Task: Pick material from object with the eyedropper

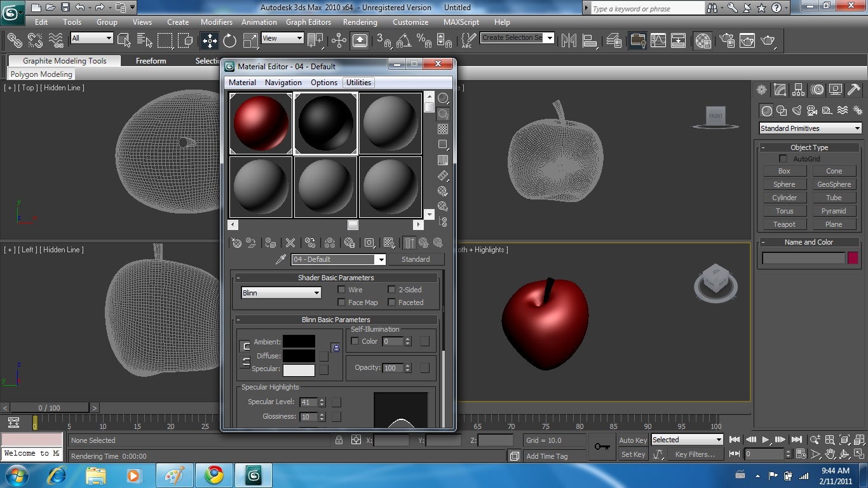Action: (x=280, y=259)
